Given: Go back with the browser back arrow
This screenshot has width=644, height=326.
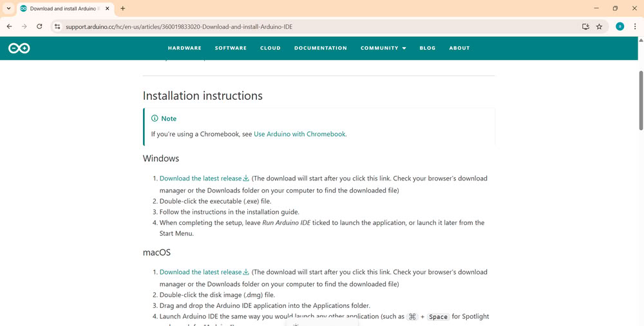Looking at the screenshot, I should click(9, 26).
